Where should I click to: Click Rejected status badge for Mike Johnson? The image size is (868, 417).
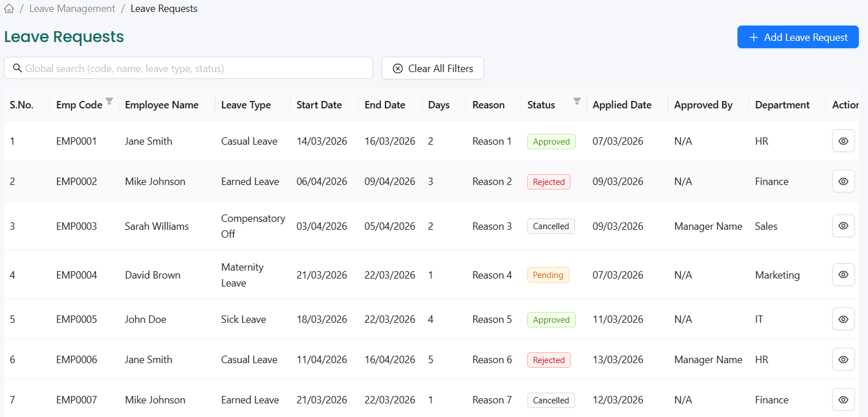pyautogui.click(x=548, y=182)
